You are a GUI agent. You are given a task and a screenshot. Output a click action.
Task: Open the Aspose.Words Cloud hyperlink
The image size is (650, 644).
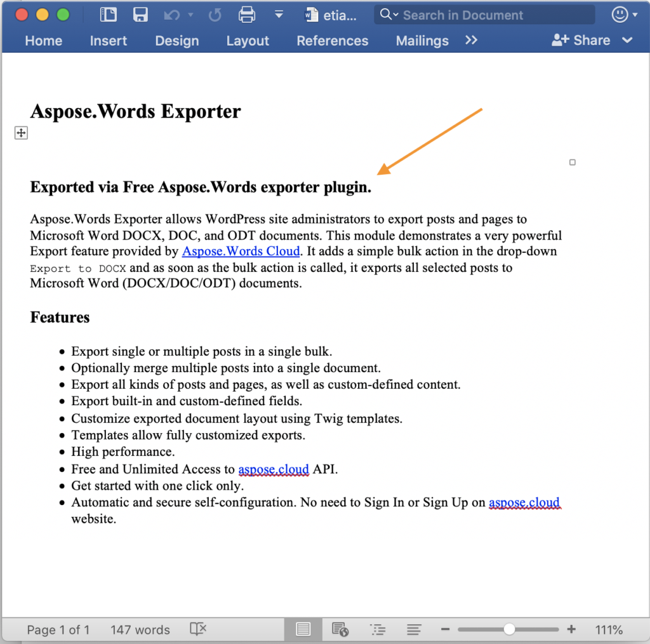coord(241,252)
